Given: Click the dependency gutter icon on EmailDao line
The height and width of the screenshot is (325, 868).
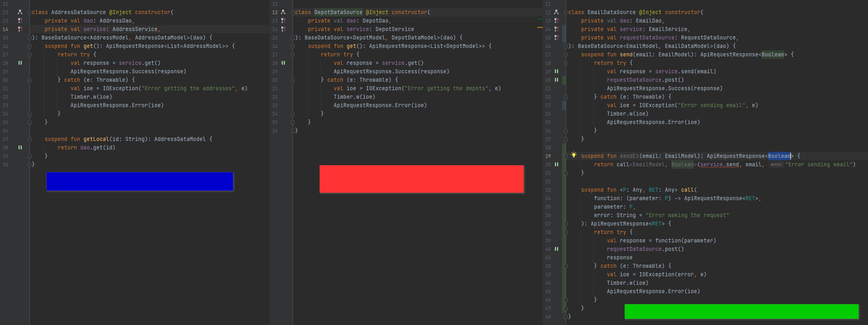Looking at the screenshot, I should [556, 21].
